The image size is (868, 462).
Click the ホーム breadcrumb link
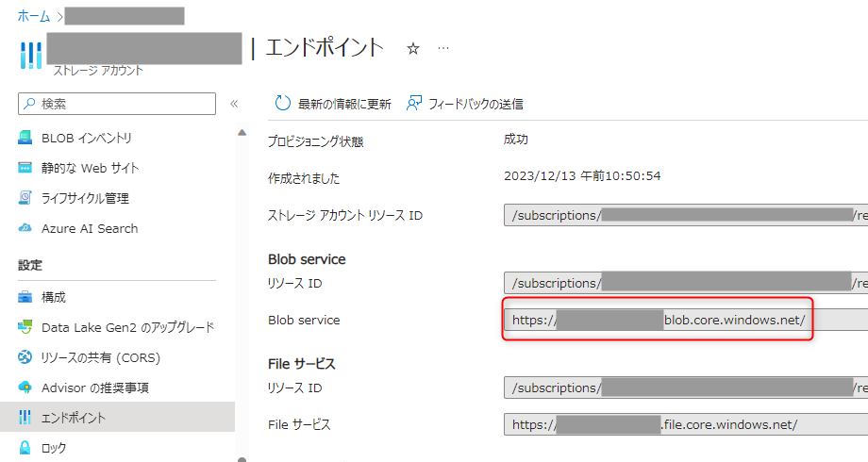33,16
